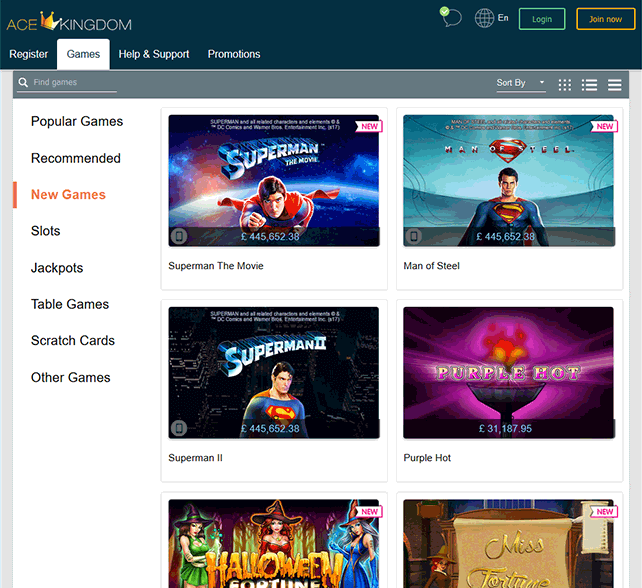Select Recommended category
642x588 pixels.
(x=76, y=158)
